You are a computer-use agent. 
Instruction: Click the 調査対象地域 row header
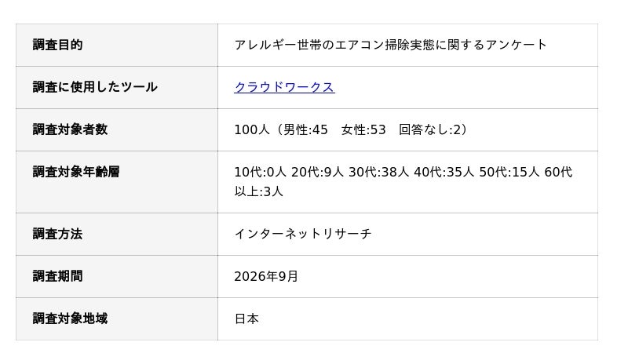tap(116, 319)
